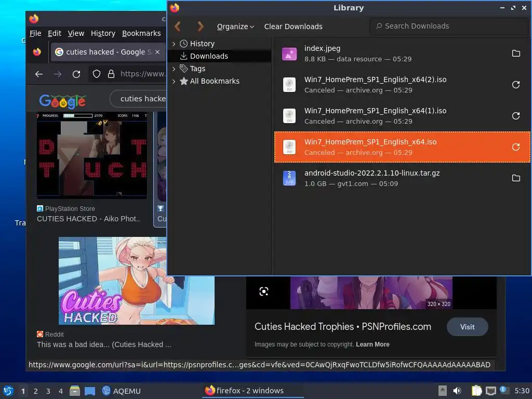Open the clipboard manager tray icon
532x399 pixels.
click(476, 391)
